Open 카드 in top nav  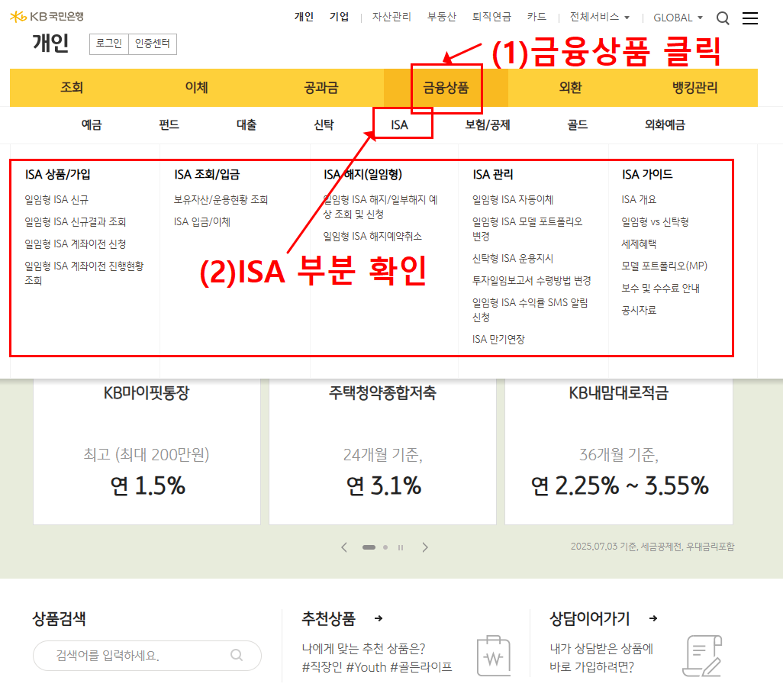pyautogui.click(x=536, y=17)
